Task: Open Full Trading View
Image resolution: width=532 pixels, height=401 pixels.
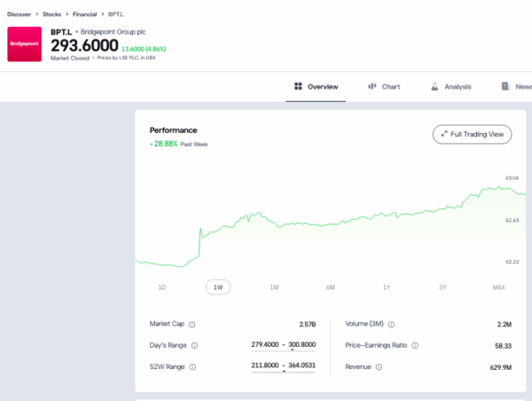Action: pos(473,134)
